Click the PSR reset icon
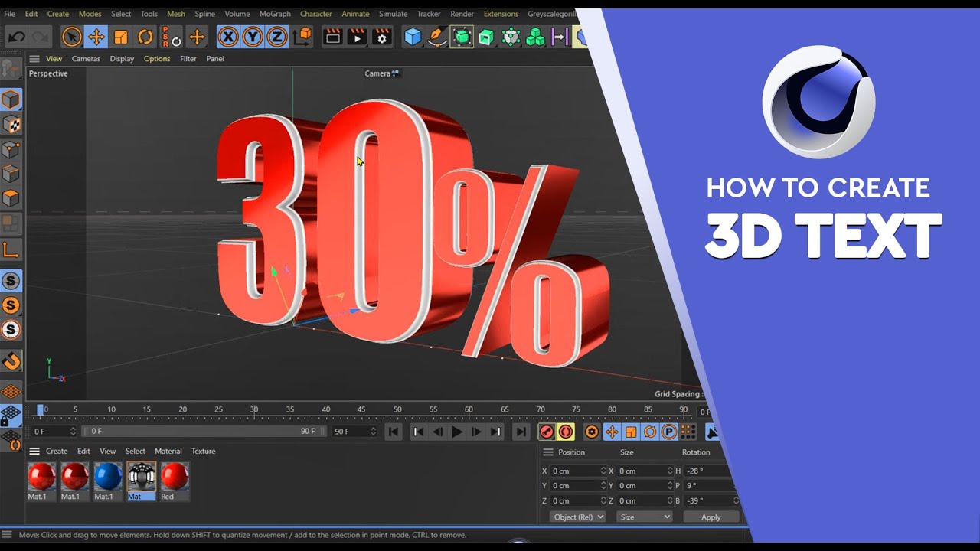Viewport: 980px width, 551px height. pyautogui.click(x=171, y=37)
